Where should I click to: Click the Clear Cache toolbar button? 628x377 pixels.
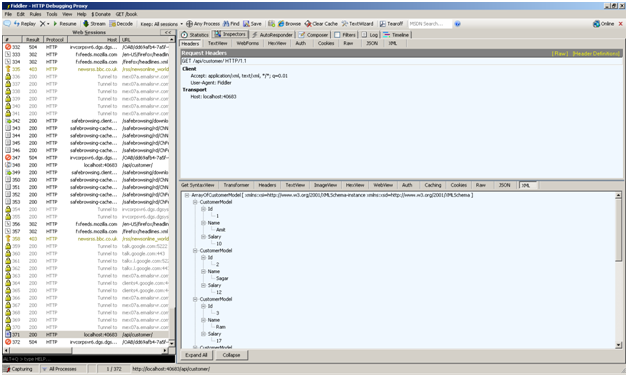[321, 24]
